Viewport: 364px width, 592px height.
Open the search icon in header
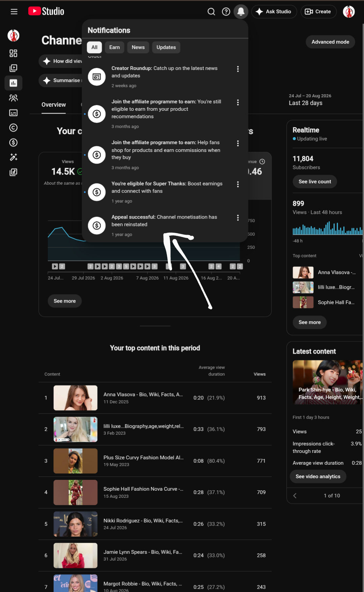click(211, 11)
